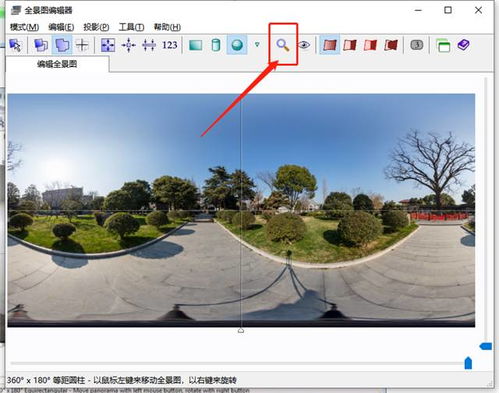Open the 投影(P) menu
Image resolution: width=499 pixels, height=393 pixels.
96,27
